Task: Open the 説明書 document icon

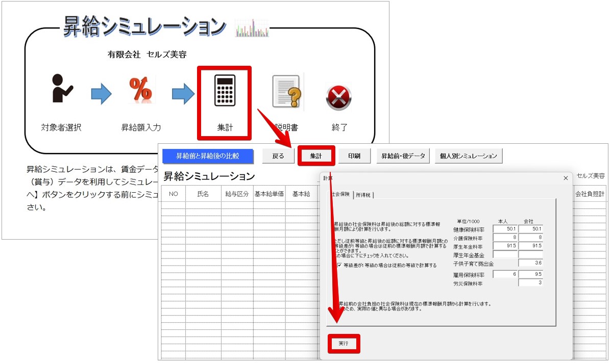Action: [x=287, y=92]
